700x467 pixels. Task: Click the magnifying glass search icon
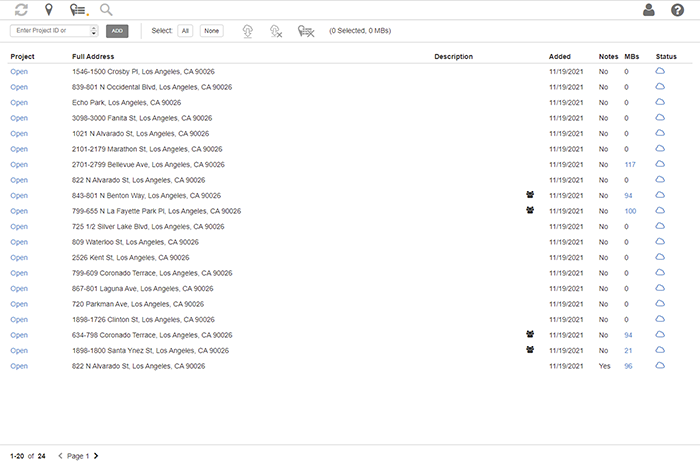click(x=106, y=10)
